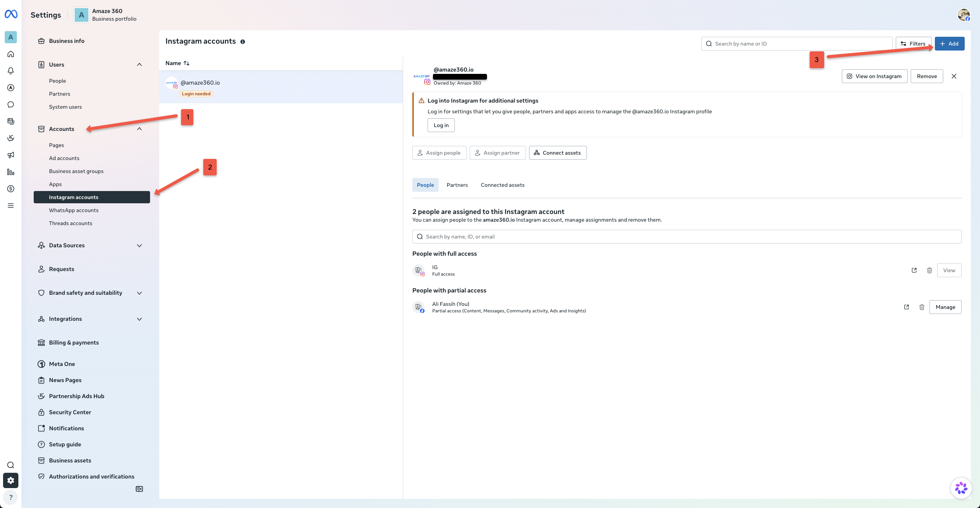980x508 pixels.
Task: Open the Amaze 360 business portfolio switcher
Action: 106,15
